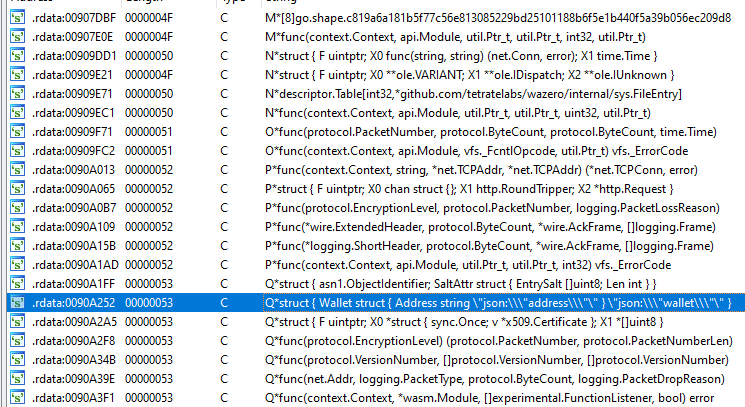Click the string icon for row .rdata:0090A065
The width and height of the screenshot is (745, 407).
tap(18, 189)
